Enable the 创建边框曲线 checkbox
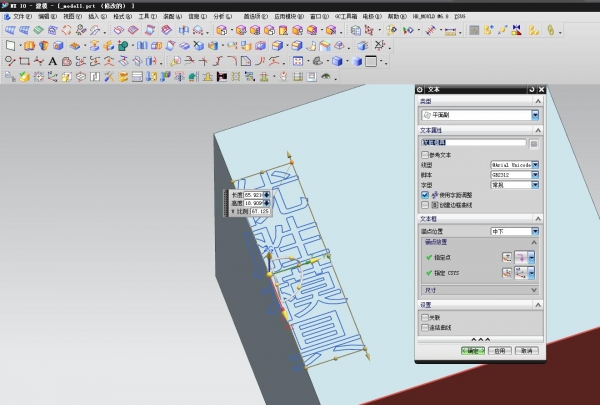 pos(425,205)
